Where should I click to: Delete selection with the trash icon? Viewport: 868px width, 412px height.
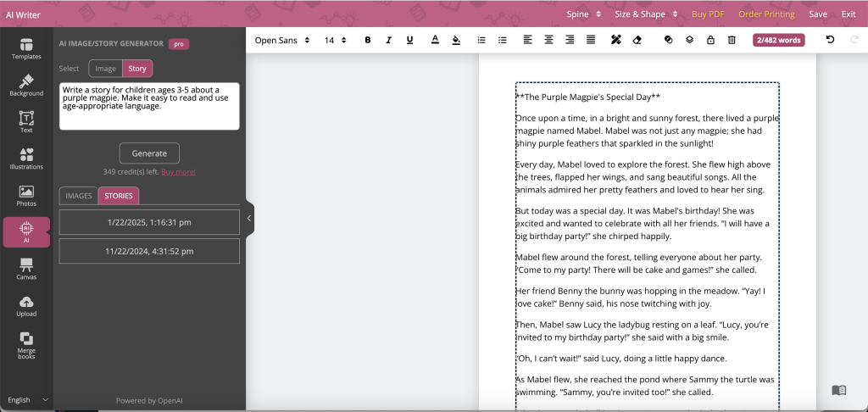tap(731, 40)
